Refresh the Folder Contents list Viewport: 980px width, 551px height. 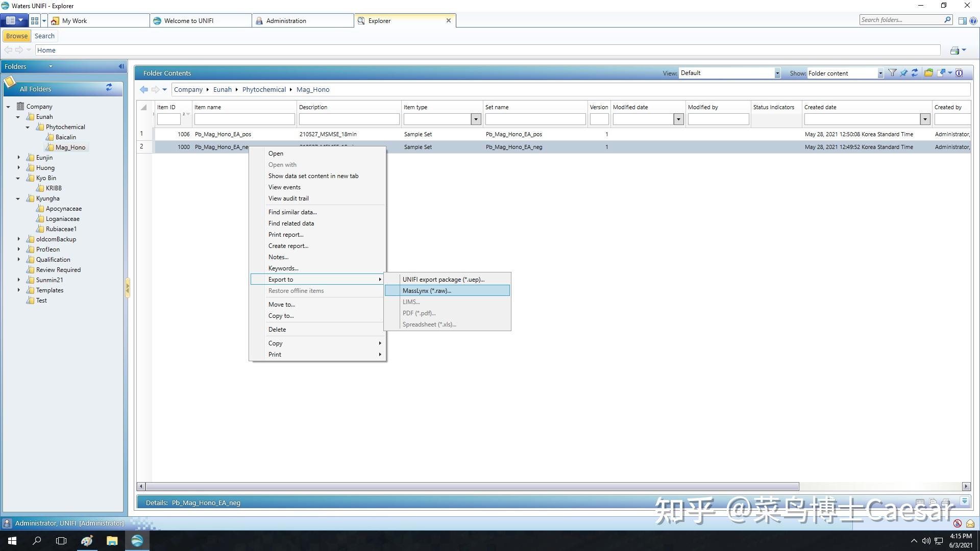pos(915,73)
